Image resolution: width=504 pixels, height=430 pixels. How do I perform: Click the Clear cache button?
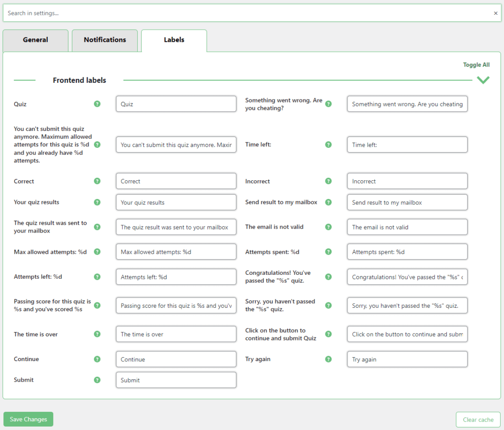pos(478,420)
